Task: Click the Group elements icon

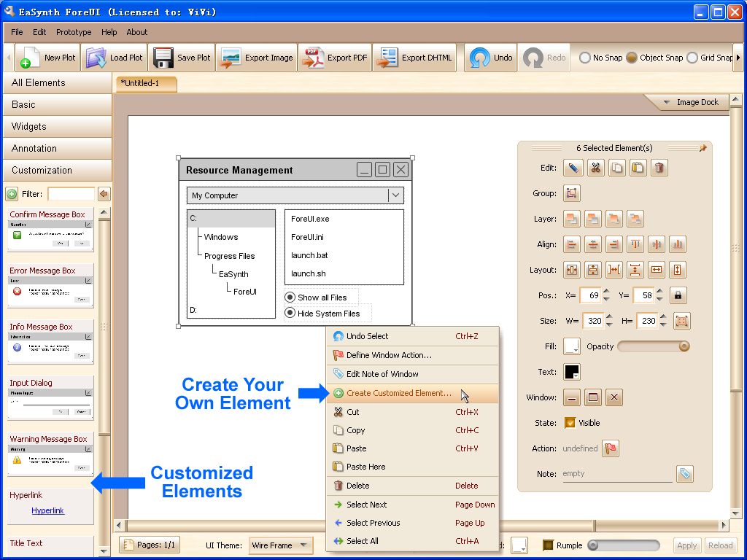Action: point(572,193)
